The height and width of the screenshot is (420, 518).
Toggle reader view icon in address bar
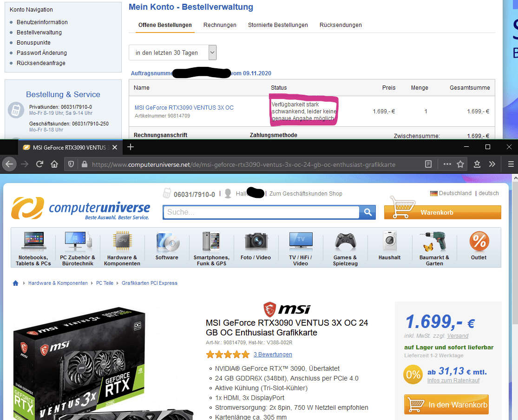point(428,164)
